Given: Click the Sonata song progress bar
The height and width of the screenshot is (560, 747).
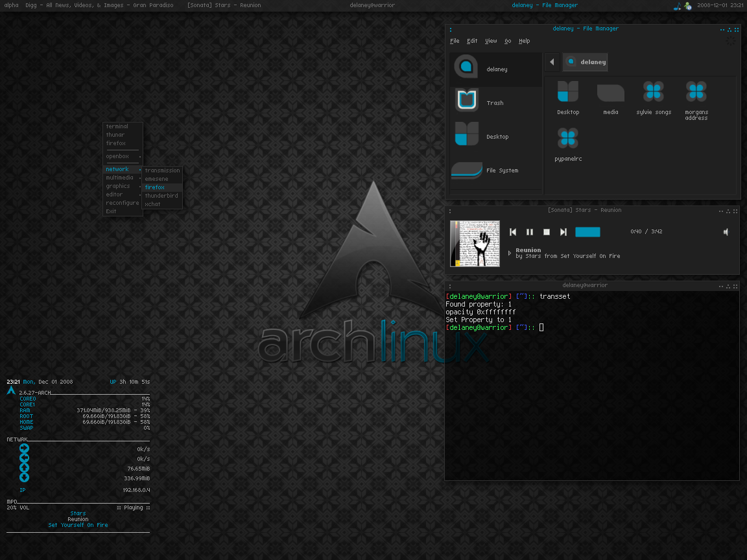Looking at the screenshot, I should [587, 232].
